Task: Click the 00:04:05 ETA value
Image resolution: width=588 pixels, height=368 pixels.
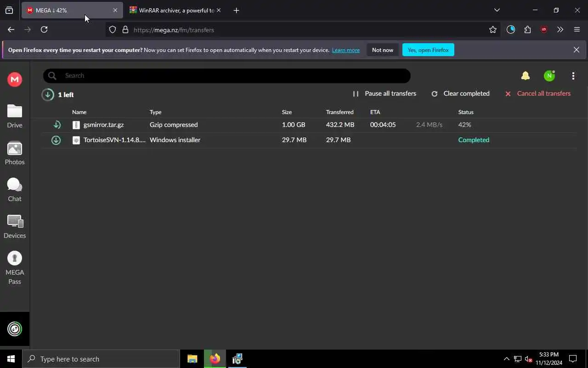Action: (383, 125)
